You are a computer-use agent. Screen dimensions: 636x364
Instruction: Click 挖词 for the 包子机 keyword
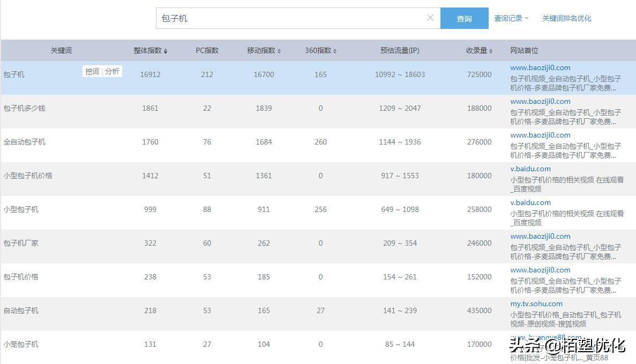point(92,71)
